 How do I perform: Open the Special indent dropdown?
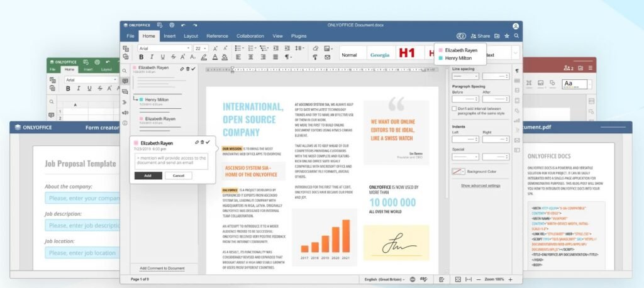(465, 157)
